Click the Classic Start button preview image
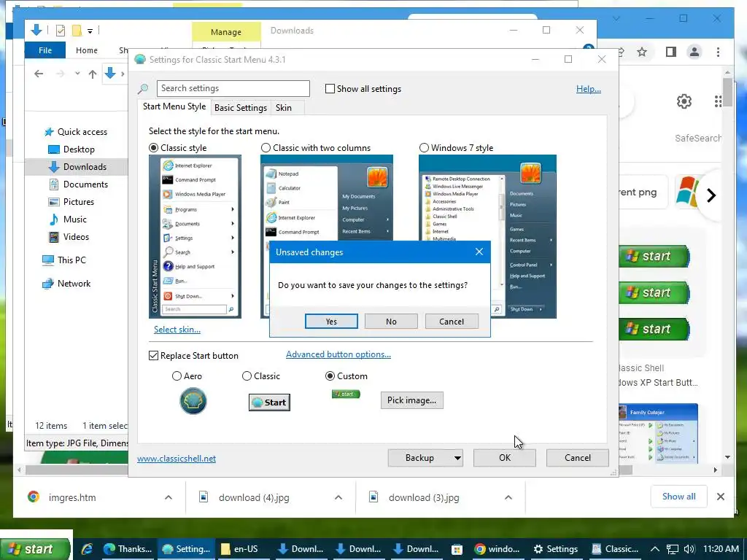This screenshot has height=560, width=747. pos(269,402)
